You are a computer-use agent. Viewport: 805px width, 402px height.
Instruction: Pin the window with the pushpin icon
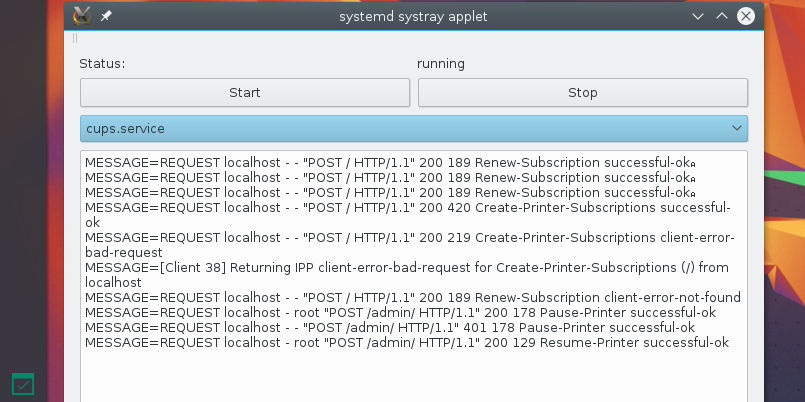click(107, 16)
